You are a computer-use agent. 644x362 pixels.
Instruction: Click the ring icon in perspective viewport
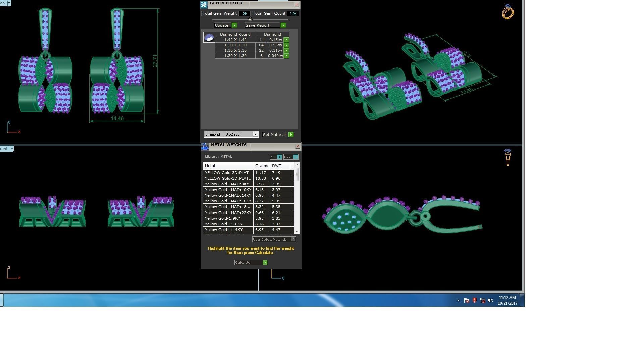pyautogui.click(x=508, y=12)
